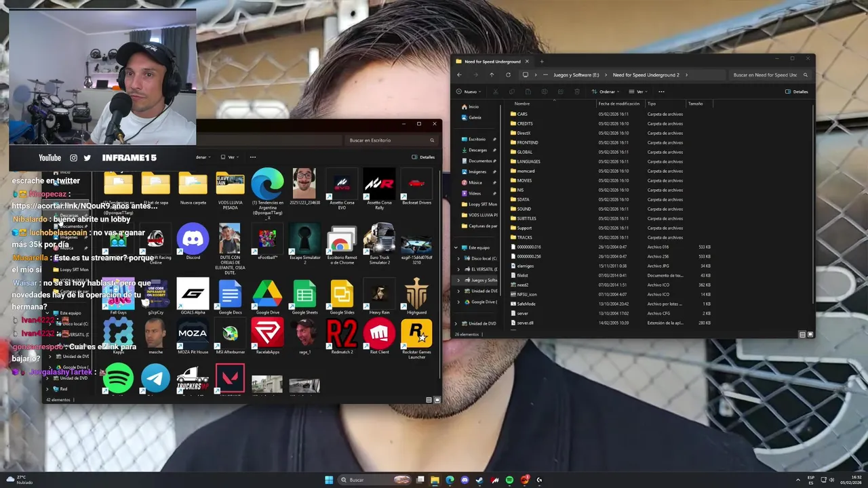
Task: Click the Buscar en Escritorio search field
Action: tap(390, 140)
